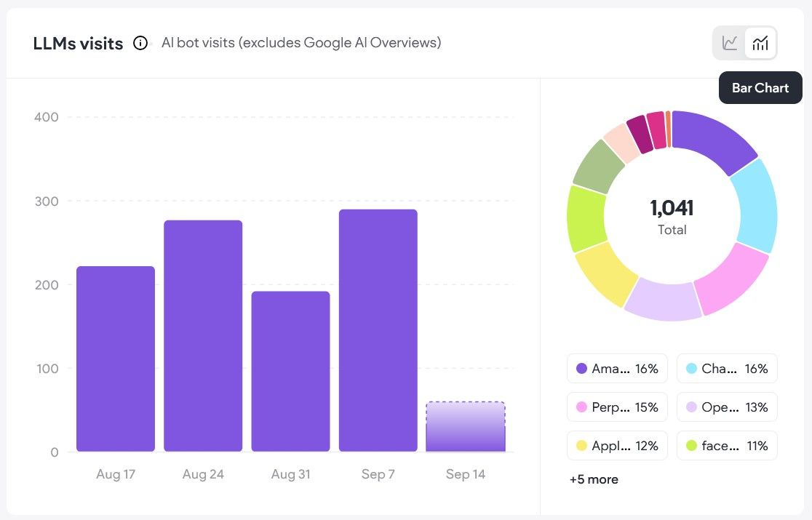812x520 pixels.
Task: Select the Aug 31 bar
Action: [290, 372]
